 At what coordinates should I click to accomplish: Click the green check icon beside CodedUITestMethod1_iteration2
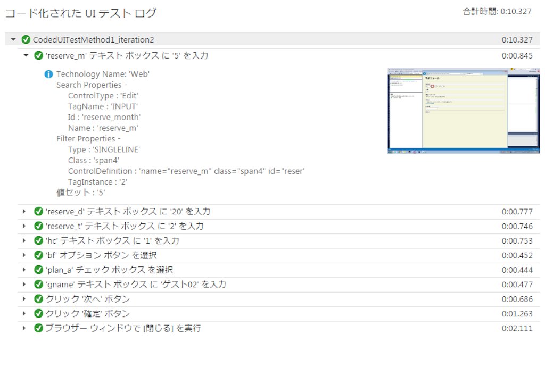click(26, 39)
